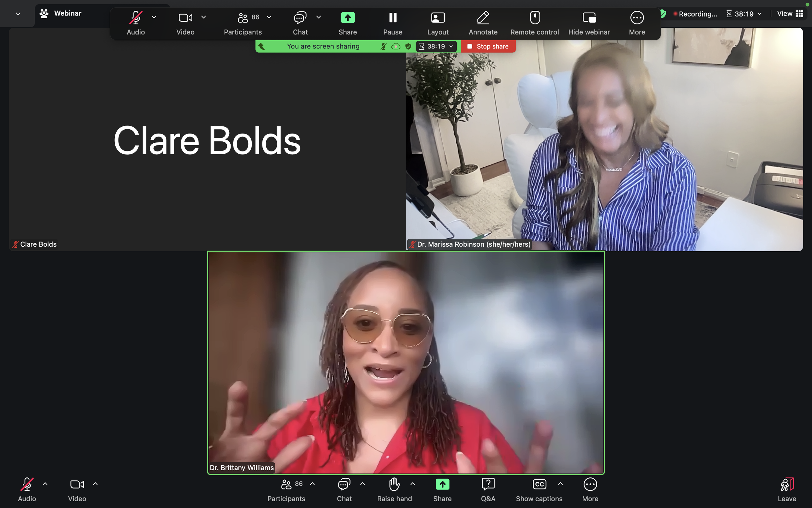
Task: Click the Annotate pencil icon
Action: 483,18
